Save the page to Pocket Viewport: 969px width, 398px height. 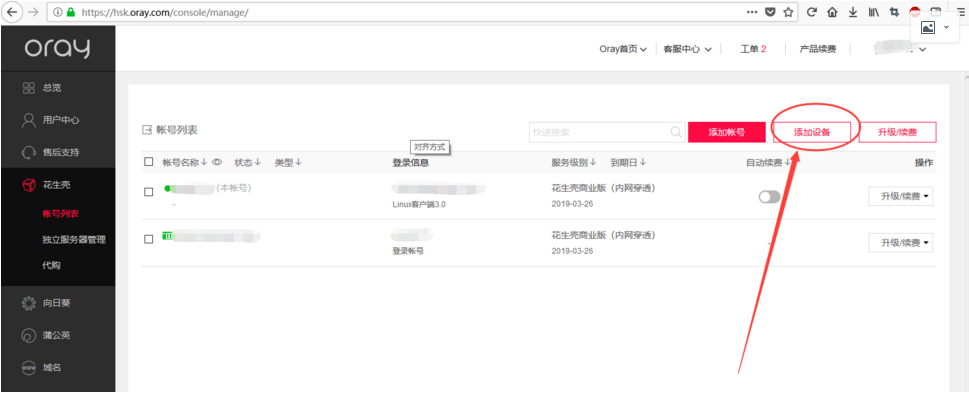pos(769,12)
